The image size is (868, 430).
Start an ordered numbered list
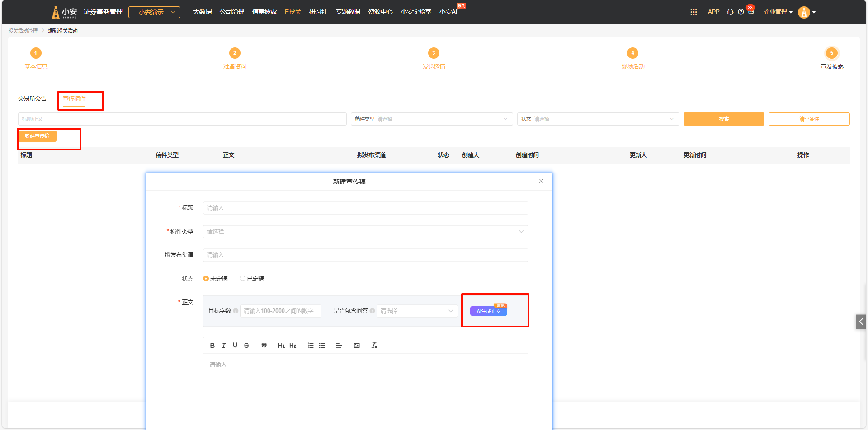311,346
